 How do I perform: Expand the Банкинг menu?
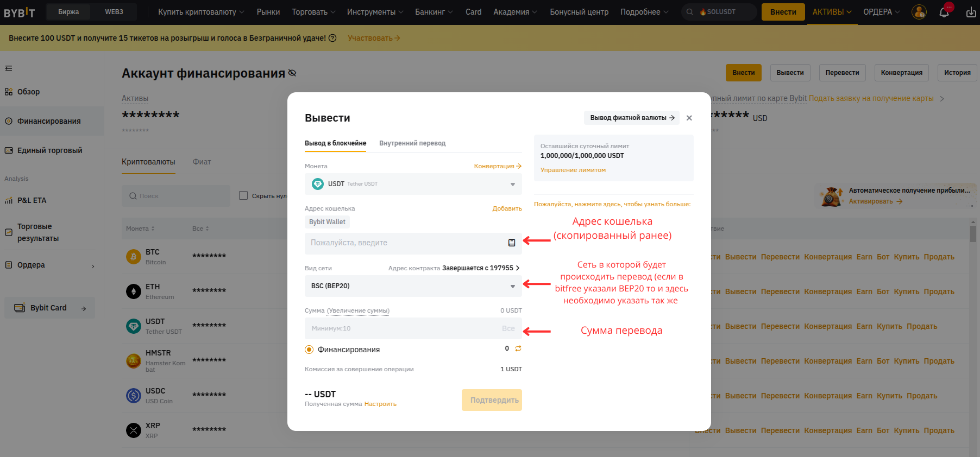click(x=434, y=12)
